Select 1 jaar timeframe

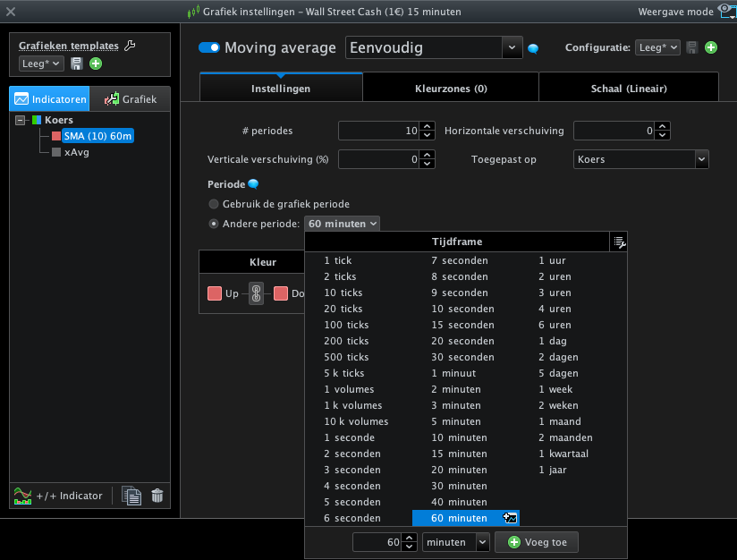tap(553, 470)
